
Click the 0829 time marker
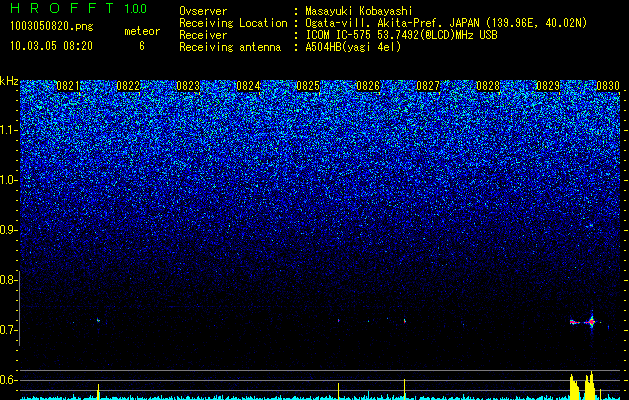[548, 86]
